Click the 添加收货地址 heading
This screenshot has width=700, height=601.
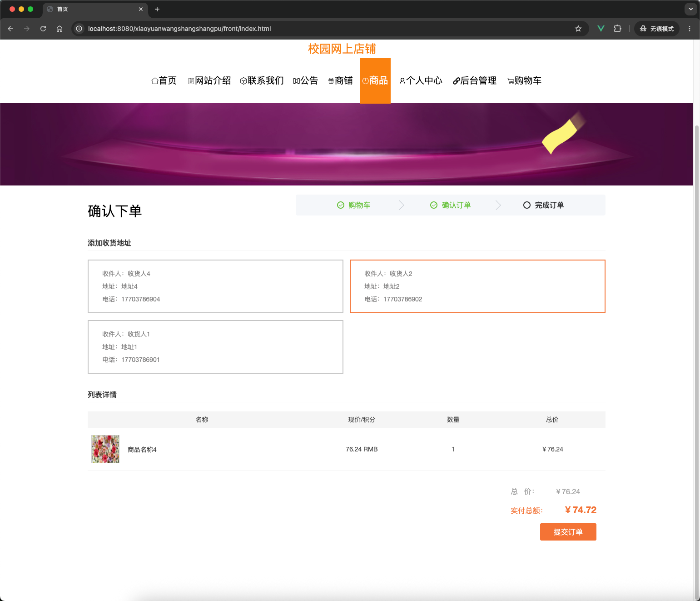pyautogui.click(x=109, y=243)
